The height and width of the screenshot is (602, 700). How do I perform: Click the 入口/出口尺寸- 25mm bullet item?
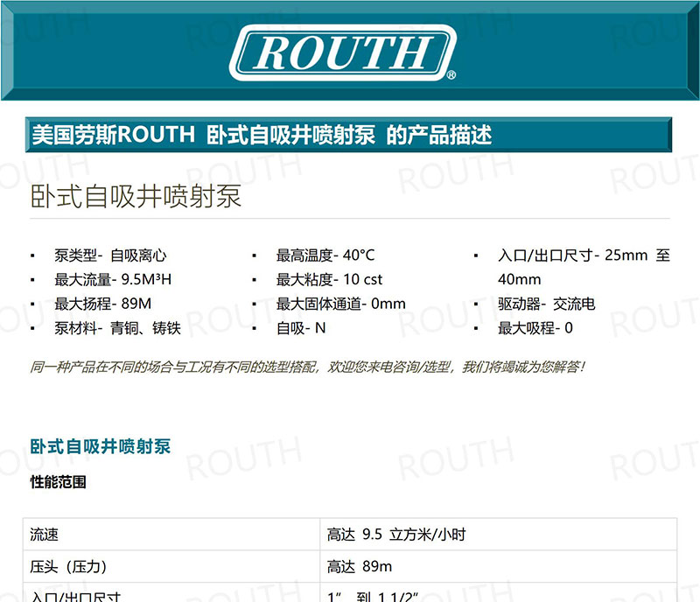coord(583,255)
